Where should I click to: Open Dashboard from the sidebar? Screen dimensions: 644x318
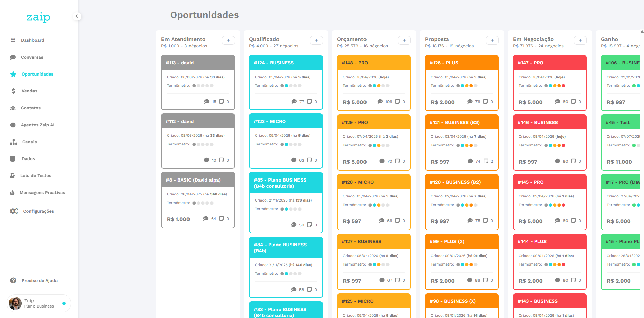[x=32, y=40]
